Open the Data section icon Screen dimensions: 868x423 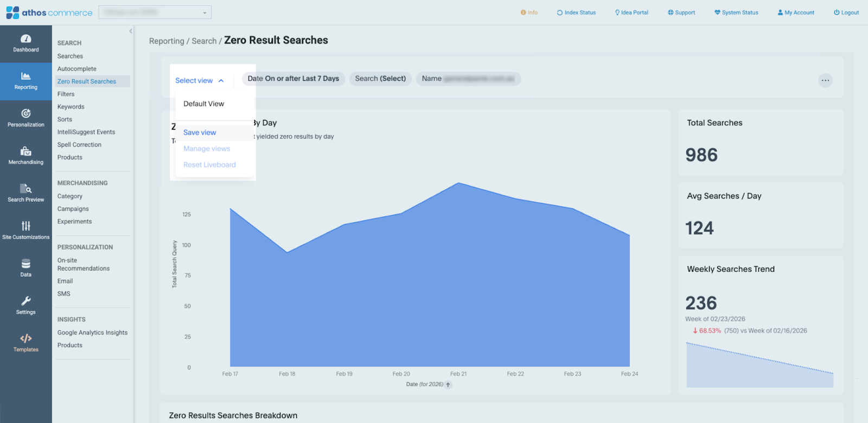coord(26,267)
